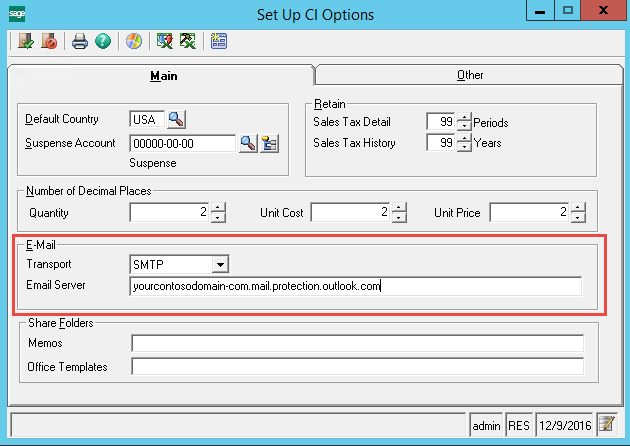Decrease Unit Cost decimal places with down arrow
This screenshot has width=630, height=446.
pos(399,218)
